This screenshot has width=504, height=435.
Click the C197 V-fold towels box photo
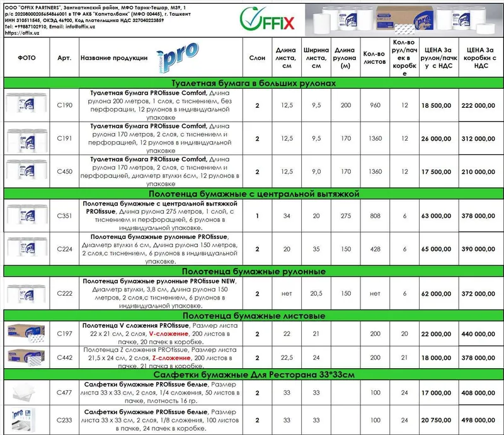[26, 333]
